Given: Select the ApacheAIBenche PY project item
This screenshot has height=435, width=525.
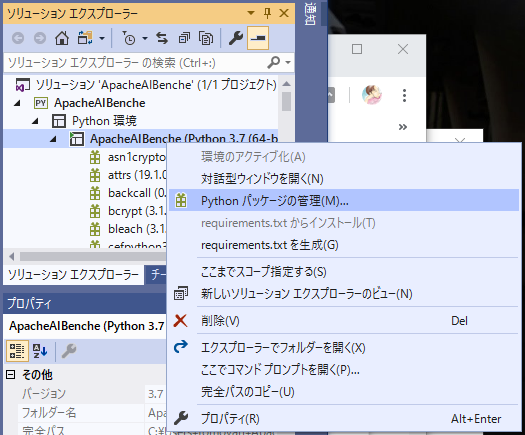Looking at the screenshot, I should point(99,103).
